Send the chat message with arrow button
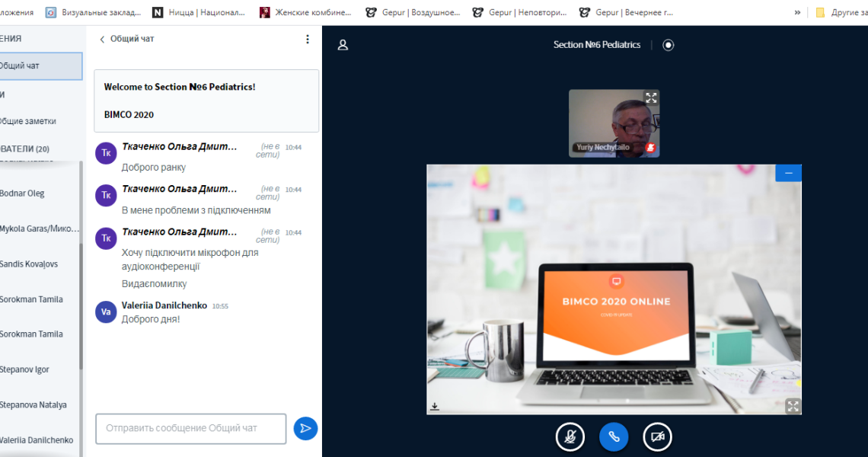 [305, 428]
